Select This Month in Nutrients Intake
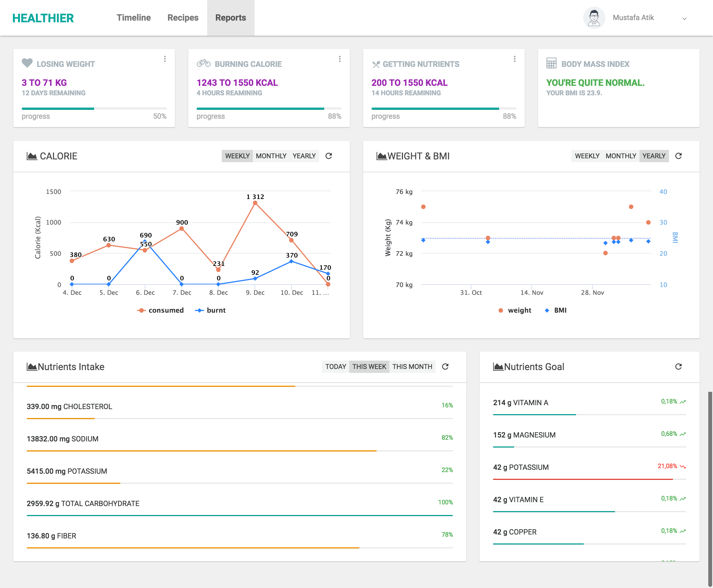 pyautogui.click(x=412, y=366)
